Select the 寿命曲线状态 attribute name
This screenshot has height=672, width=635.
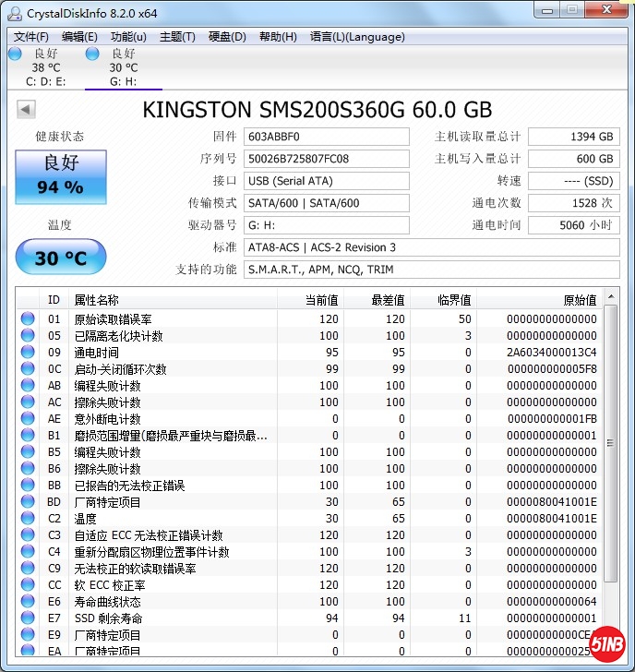tap(108, 602)
